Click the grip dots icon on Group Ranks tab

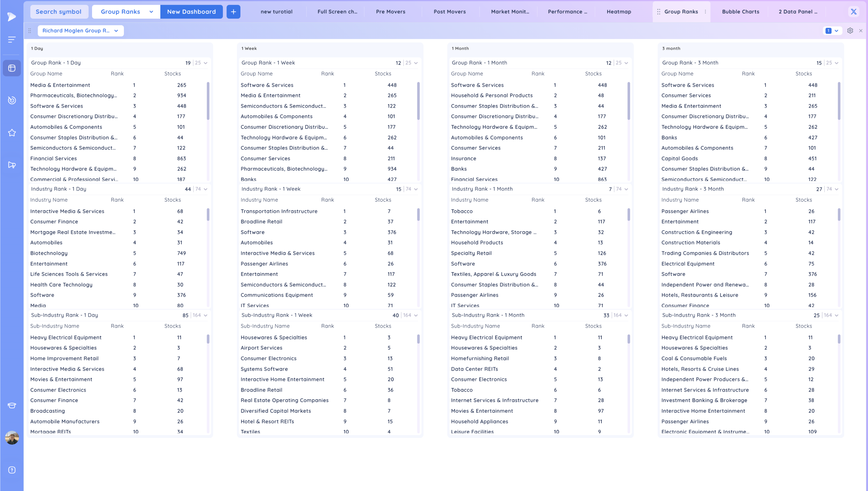pyautogui.click(x=659, y=12)
